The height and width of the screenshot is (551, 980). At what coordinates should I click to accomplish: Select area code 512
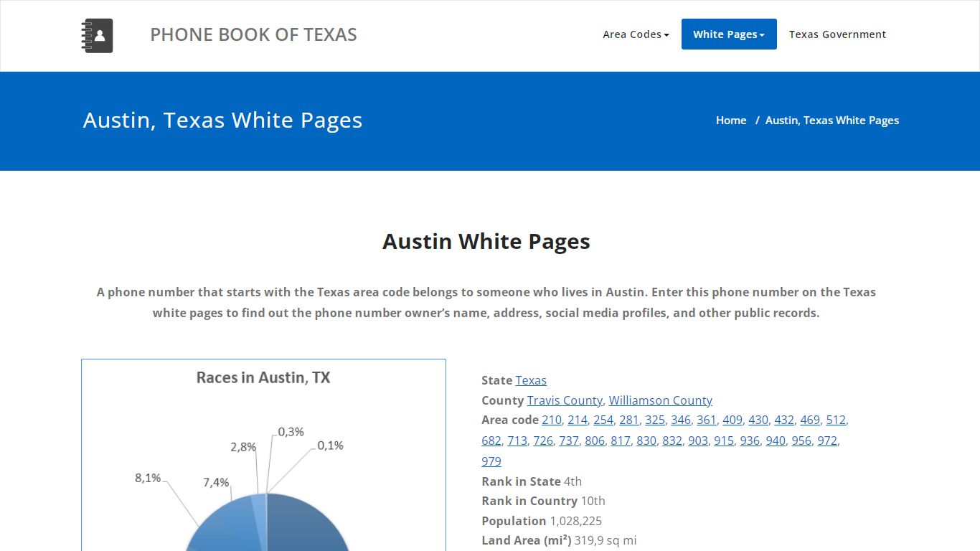(836, 420)
